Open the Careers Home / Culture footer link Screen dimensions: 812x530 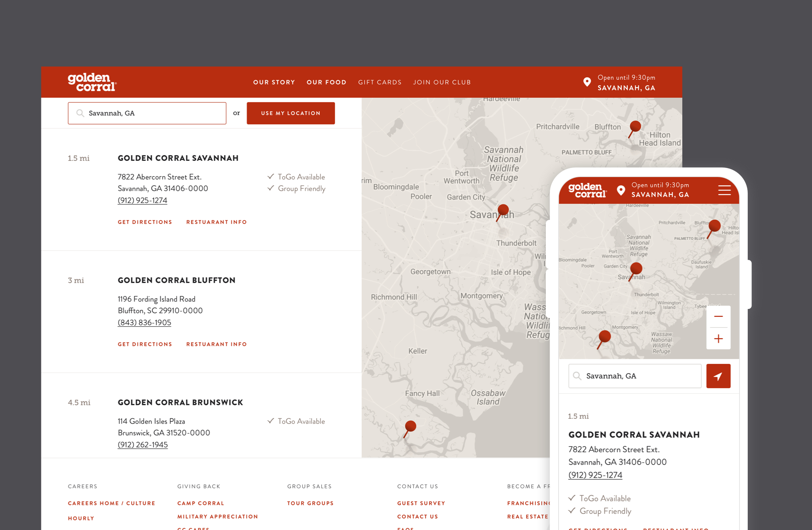coord(112,503)
